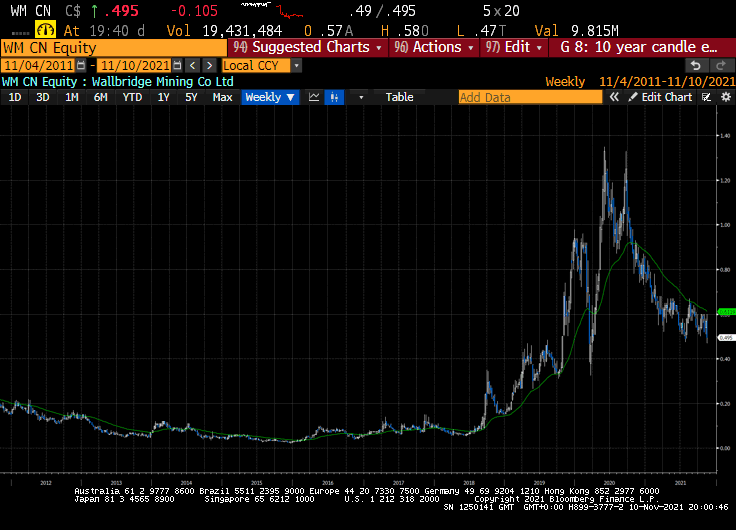Click the Weekly 11/4/2011-11/10/2021 range text
Viewport: 736px width, 530px height.
[640, 82]
